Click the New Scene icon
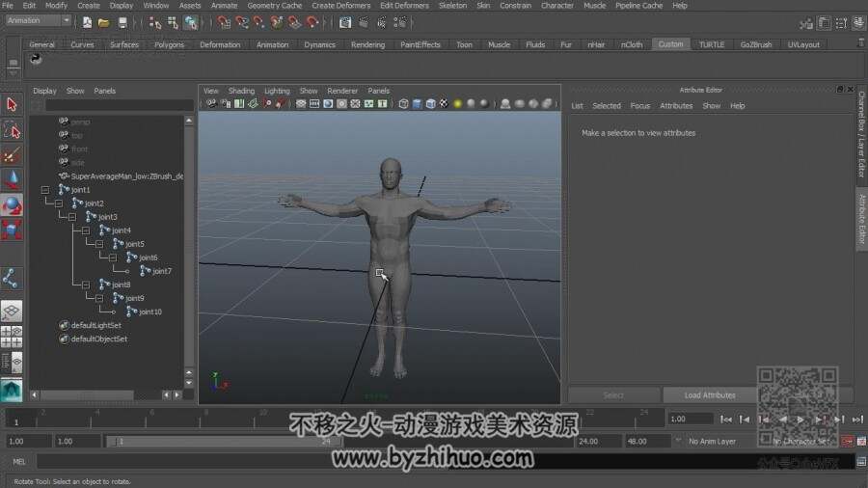This screenshot has width=868, height=488. [x=87, y=23]
